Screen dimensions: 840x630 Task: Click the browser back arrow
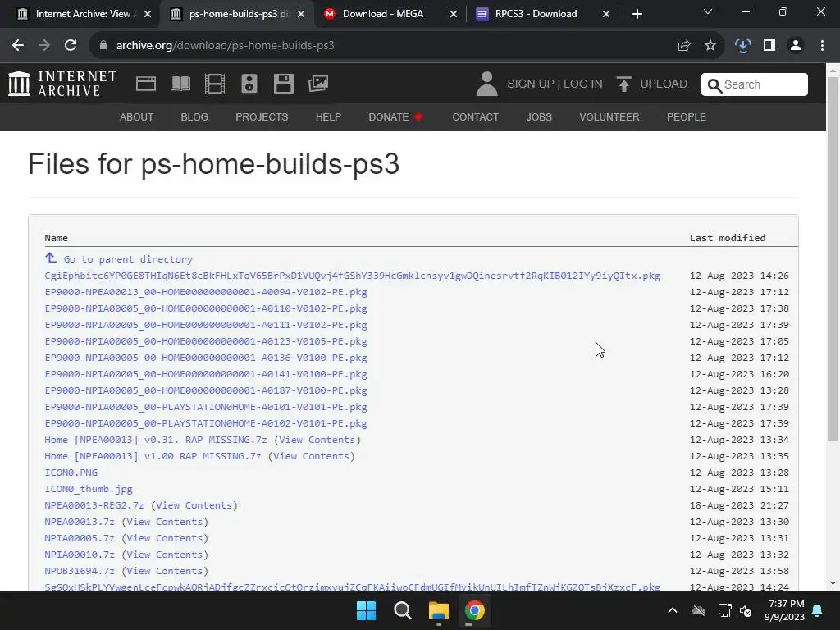[18, 46]
